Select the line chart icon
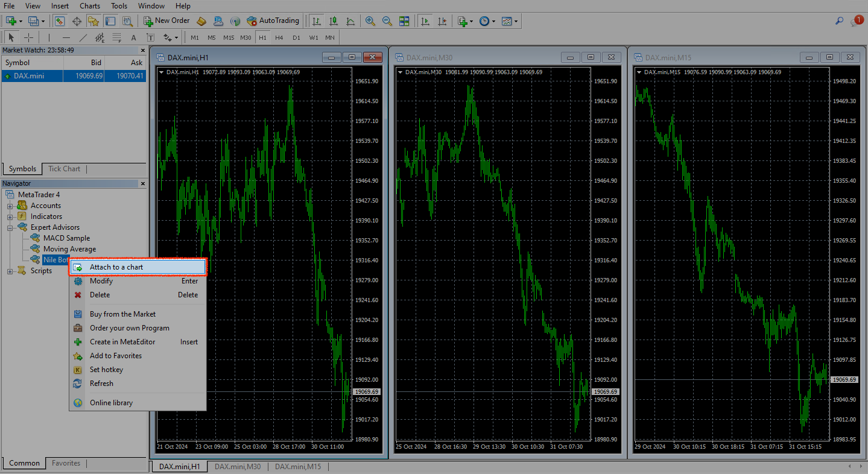 coord(350,21)
